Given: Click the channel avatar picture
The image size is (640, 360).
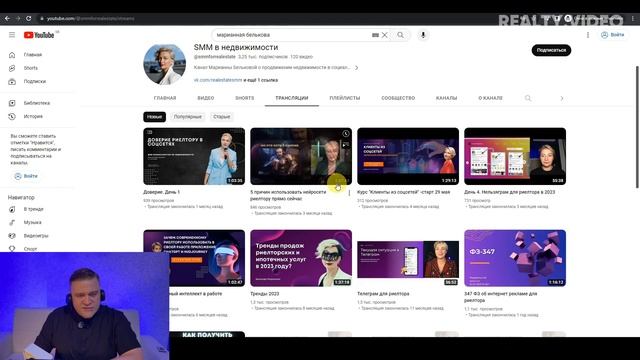Looking at the screenshot, I should click(164, 64).
